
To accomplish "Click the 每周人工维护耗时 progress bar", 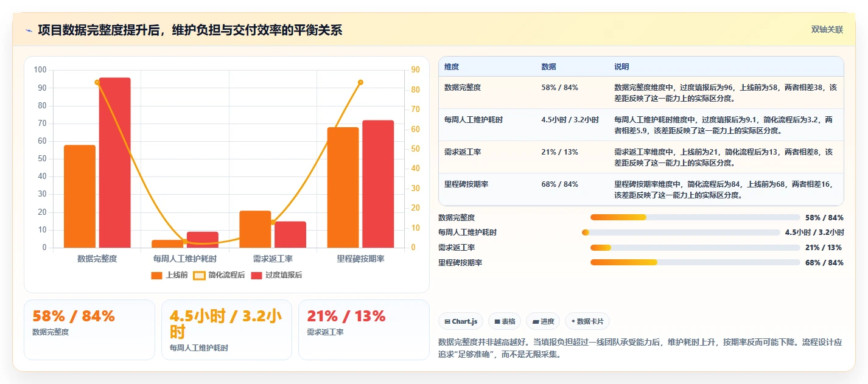I will (681, 232).
